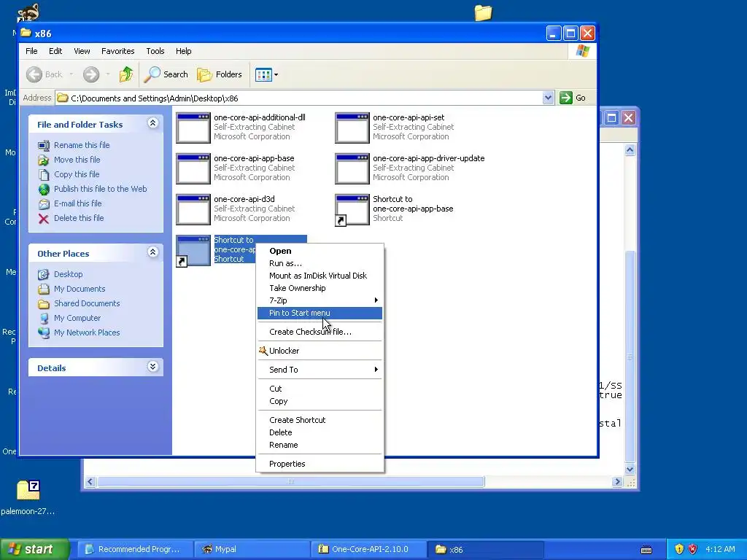Open the Tools menu
The height and width of the screenshot is (560, 747).
(x=155, y=51)
